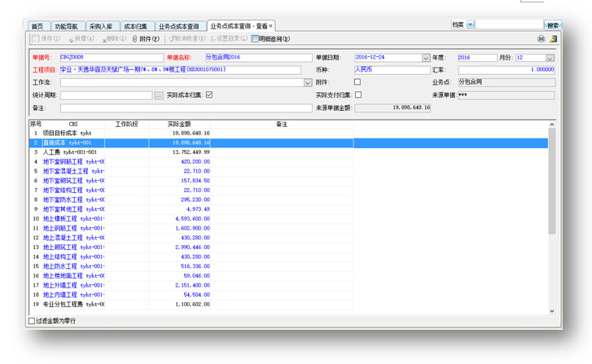Screen dimensions: 592x364
Task: Click the 单据名称 input field
Action: (258, 57)
